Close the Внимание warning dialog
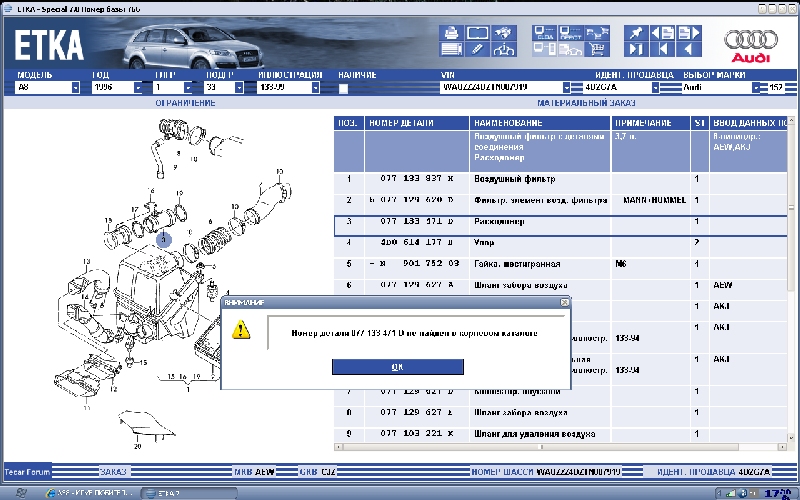800x500 pixels. pos(564,301)
